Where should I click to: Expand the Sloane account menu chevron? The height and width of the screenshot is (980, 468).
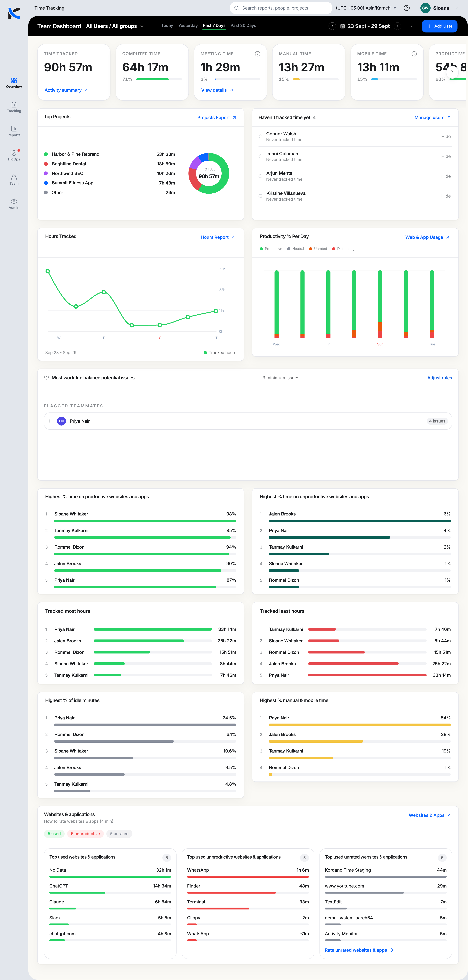tap(457, 8)
